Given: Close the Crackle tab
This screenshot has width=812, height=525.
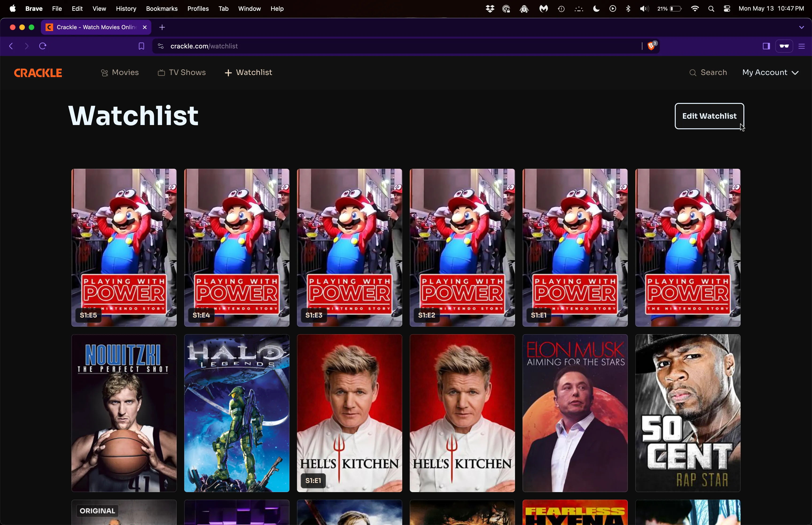Looking at the screenshot, I should (144, 27).
